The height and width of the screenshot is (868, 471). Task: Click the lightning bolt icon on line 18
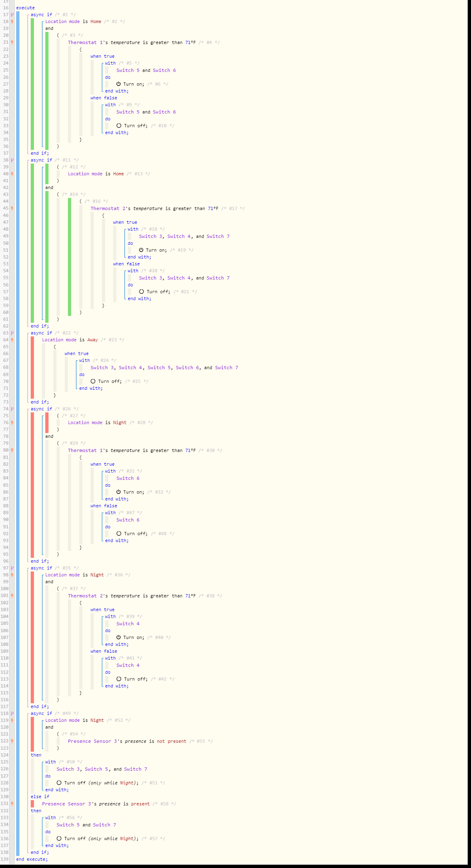click(12, 21)
